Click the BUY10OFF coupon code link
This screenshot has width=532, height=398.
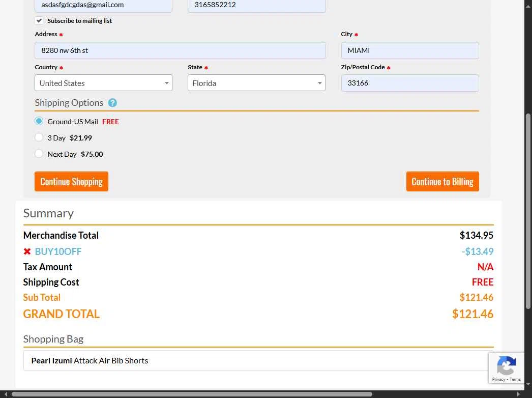pos(58,251)
